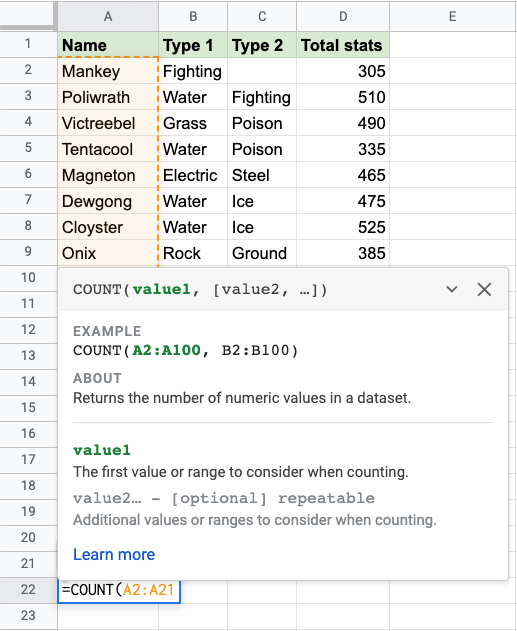Select column A header
Screen dimensions: 517x631
(x=108, y=16)
